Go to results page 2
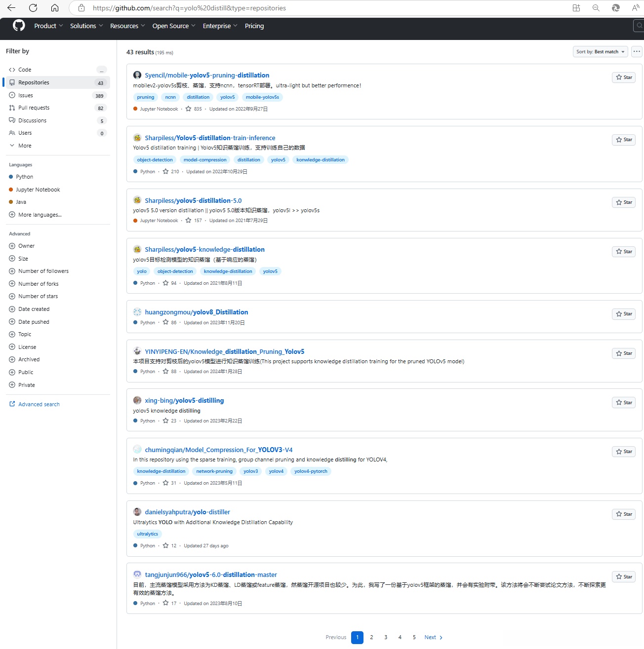The width and height of the screenshot is (644, 649). point(371,637)
